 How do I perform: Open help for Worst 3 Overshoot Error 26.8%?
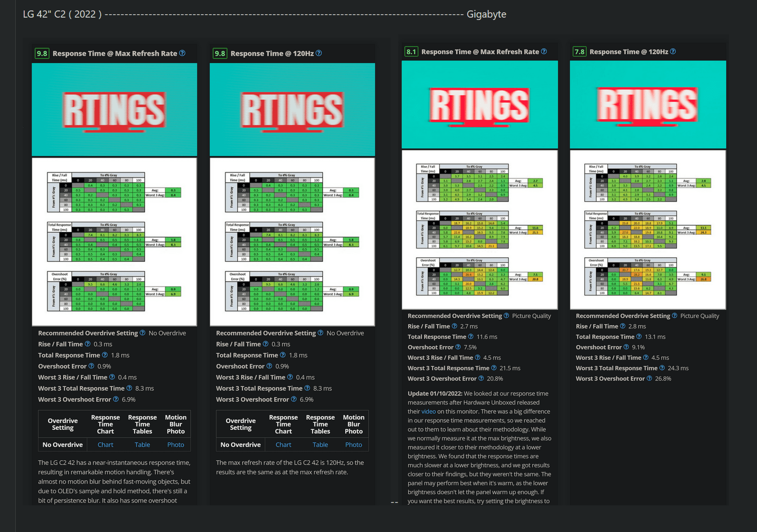[x=649, y=378]
